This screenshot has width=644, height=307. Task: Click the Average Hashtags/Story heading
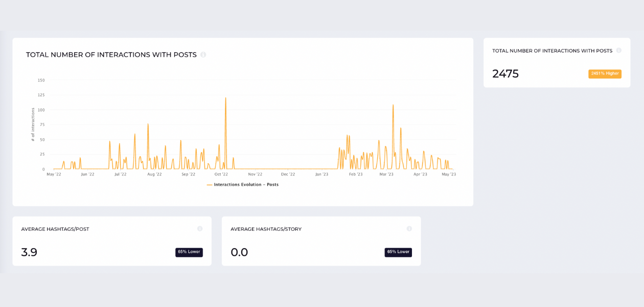click(266, 229)
